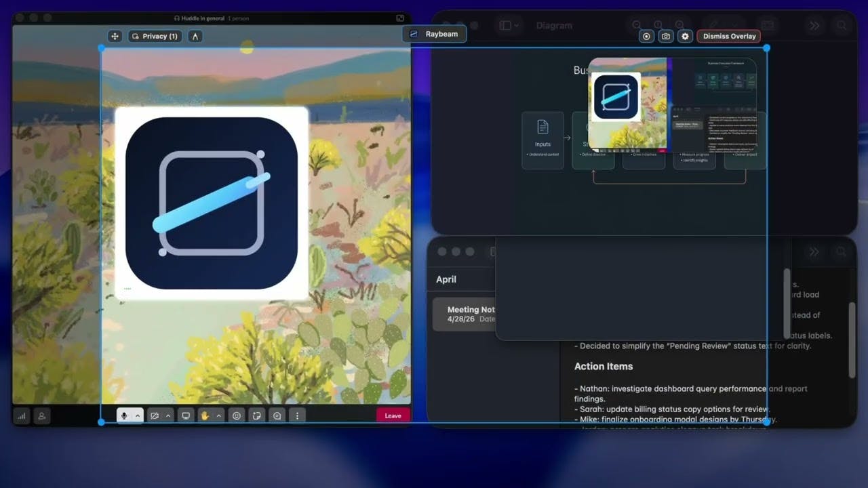Click the scrollbar of the dark floating panel
This screenshot has height=488, width=868.
point(787,303)
